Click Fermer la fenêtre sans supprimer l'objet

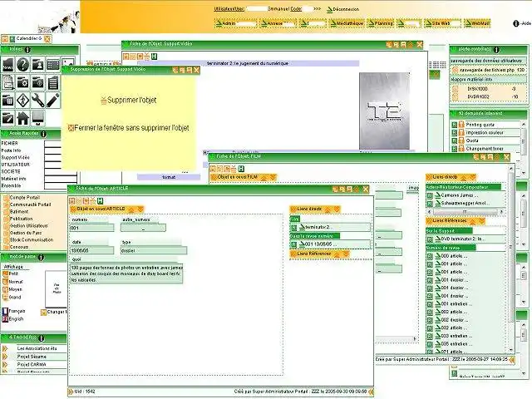pos(128,128)
